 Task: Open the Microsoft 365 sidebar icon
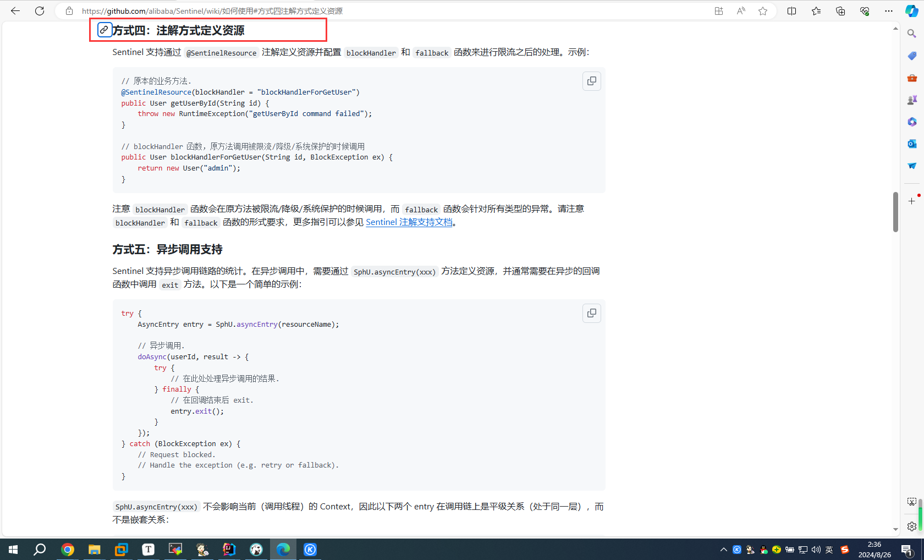(x=912, y=122)
